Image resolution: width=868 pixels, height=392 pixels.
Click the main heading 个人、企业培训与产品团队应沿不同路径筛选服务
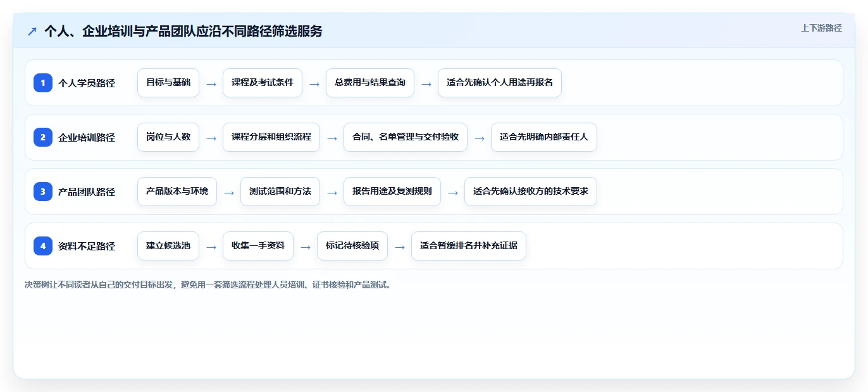[183, 31]
